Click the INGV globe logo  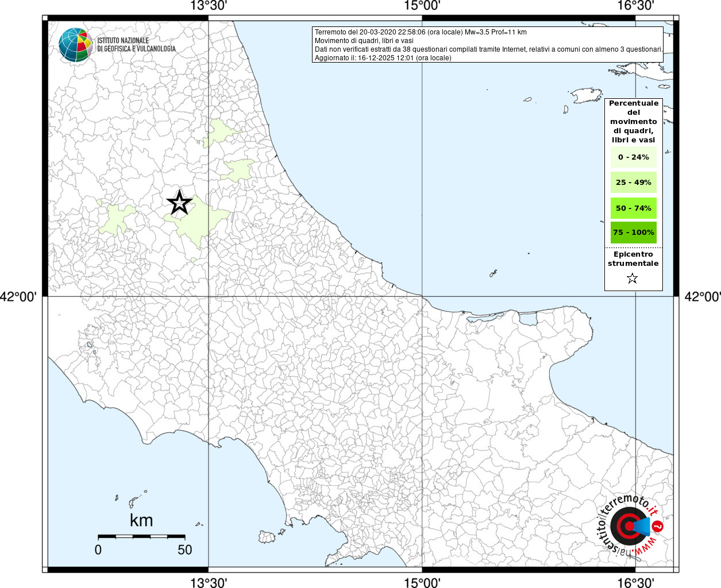75,45
